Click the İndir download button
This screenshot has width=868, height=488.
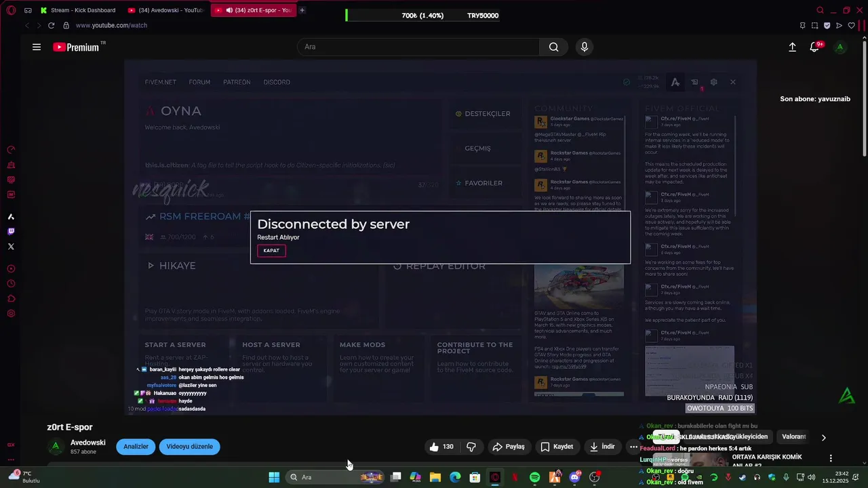click(x=602, y=447)
